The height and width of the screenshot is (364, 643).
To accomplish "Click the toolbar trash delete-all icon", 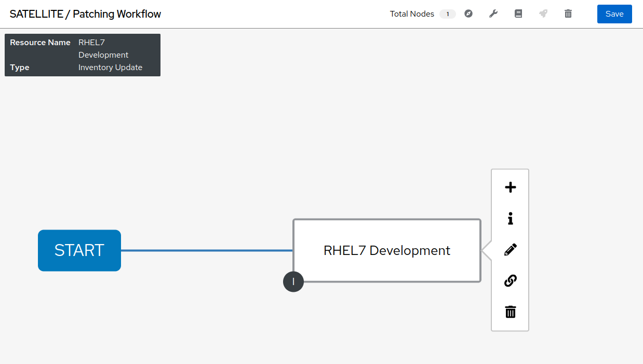I will pyautogui.click(x=568, y=14).
